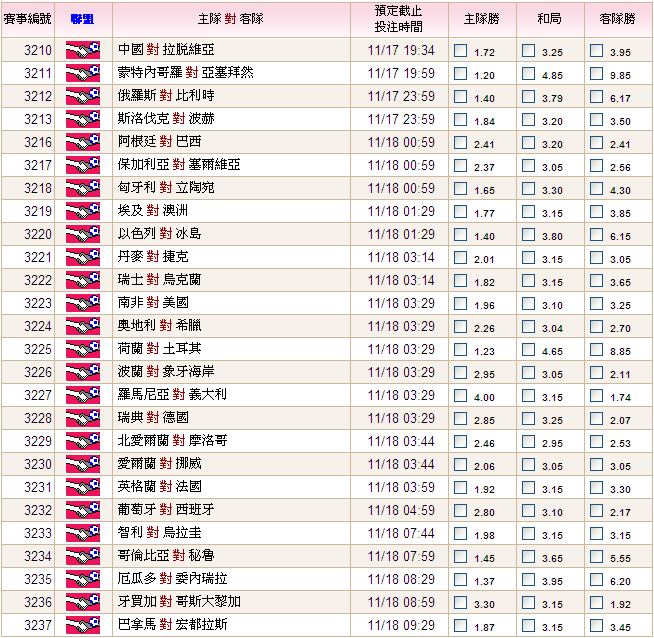The height and width of the screenshot is (638, 654).
Task: Click the 和局 column header
Action: (x=549, y=19)
